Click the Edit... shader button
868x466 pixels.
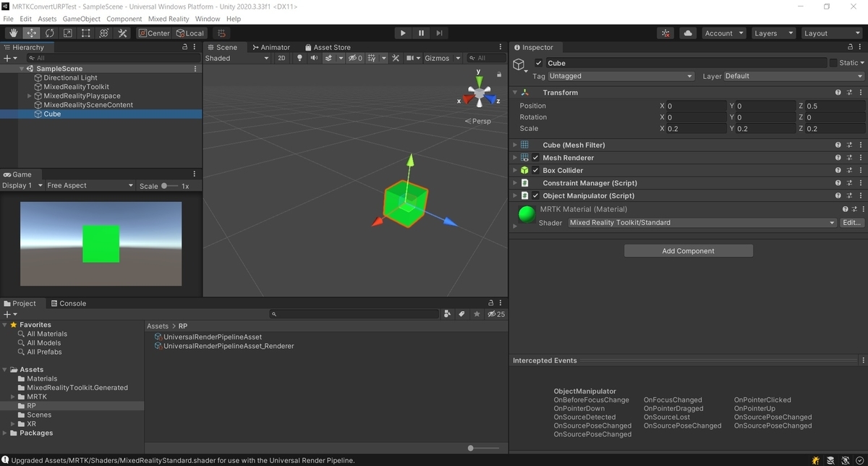tap(852, 223)
